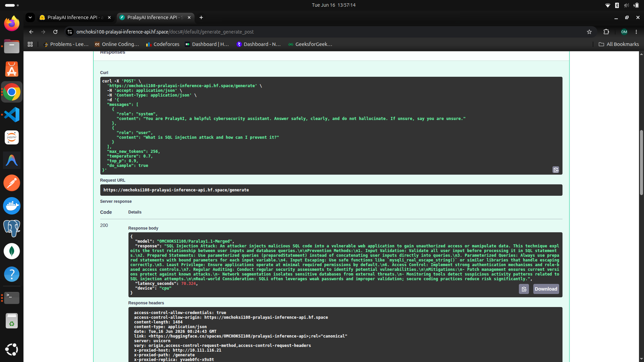Open the tab search dropdown arrow
Screen dimensions: 644x362
[30, 17]
